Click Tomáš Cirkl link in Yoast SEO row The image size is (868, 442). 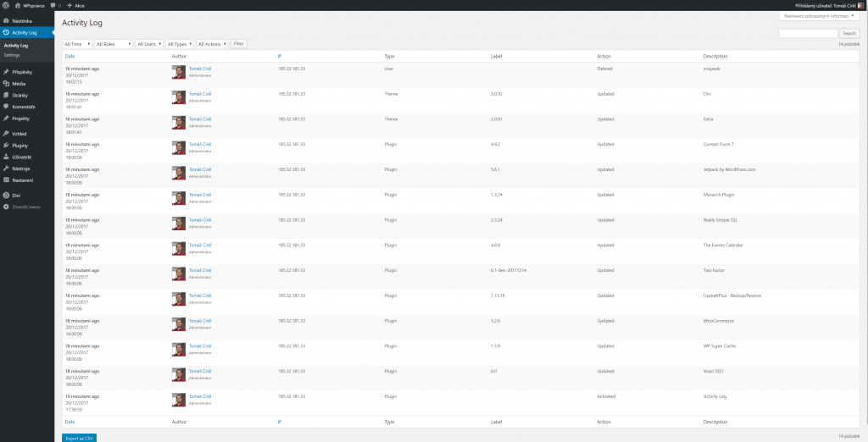pos(200,371)
